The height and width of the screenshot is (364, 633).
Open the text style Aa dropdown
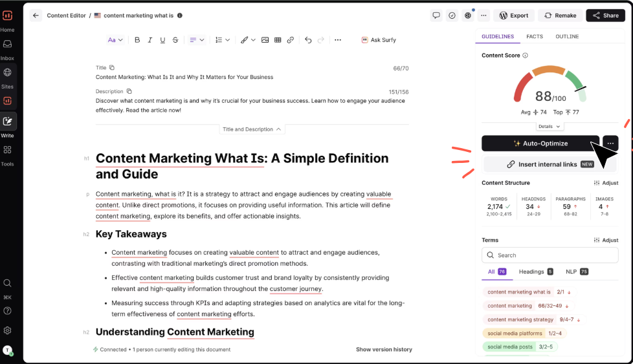[115, 40]
